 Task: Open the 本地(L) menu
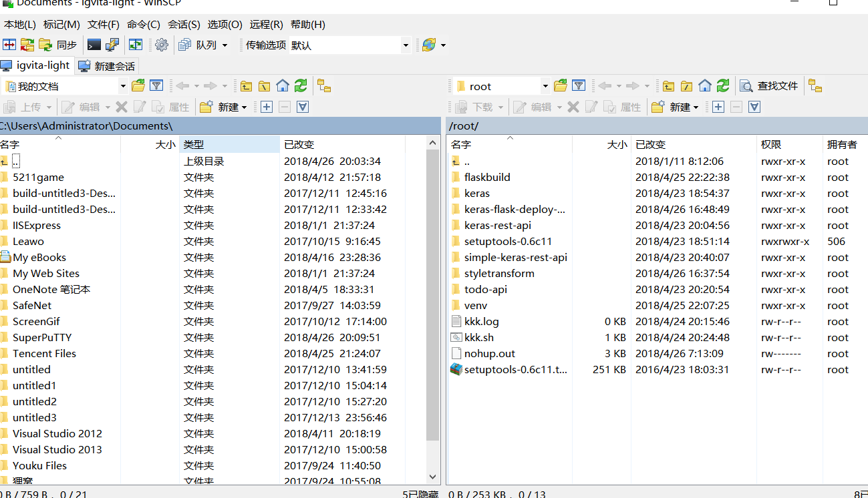pyautogui.click(x=20, y=25)
